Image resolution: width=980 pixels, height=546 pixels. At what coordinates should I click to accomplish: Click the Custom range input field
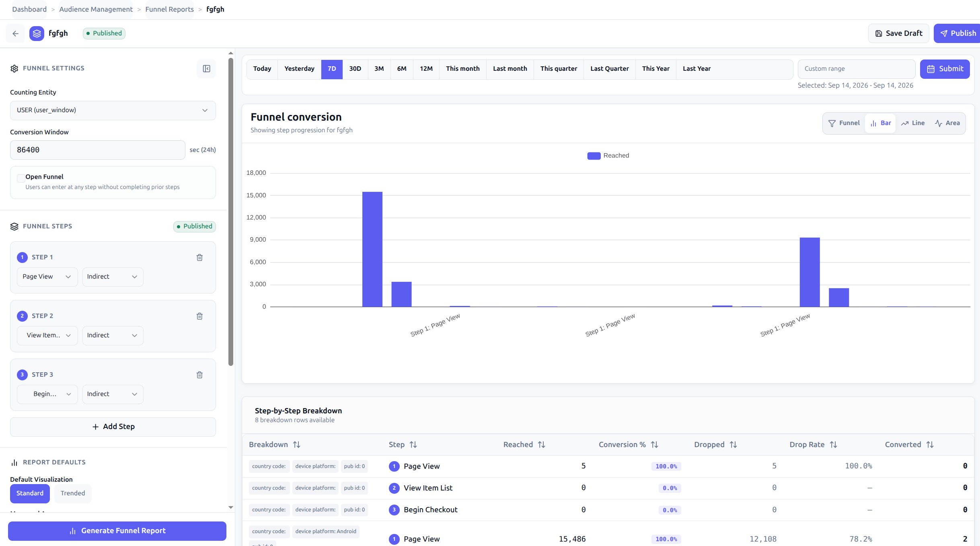click(x=857, y=69)
